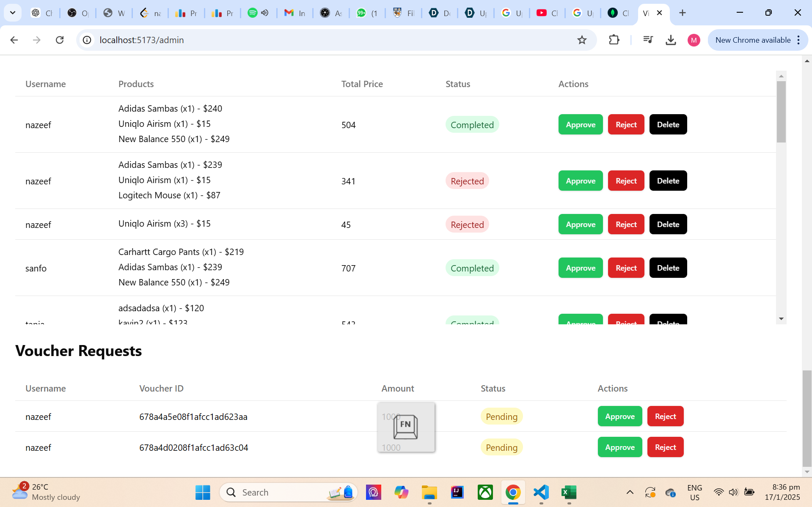812x507 pixels.
Task: Open Visual Studio Code from taskbar
Action: coord(541,492)
